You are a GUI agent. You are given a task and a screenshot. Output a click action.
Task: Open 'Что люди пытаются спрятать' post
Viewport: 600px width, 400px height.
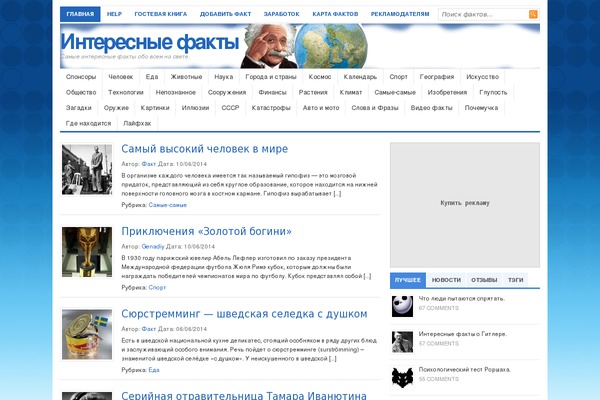pos(462,299)
